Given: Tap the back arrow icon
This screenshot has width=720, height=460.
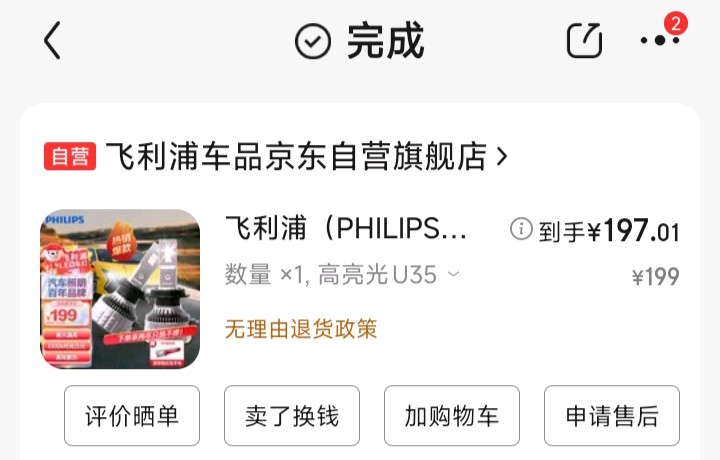Looking at the screenshot, I should coord(52,41).
